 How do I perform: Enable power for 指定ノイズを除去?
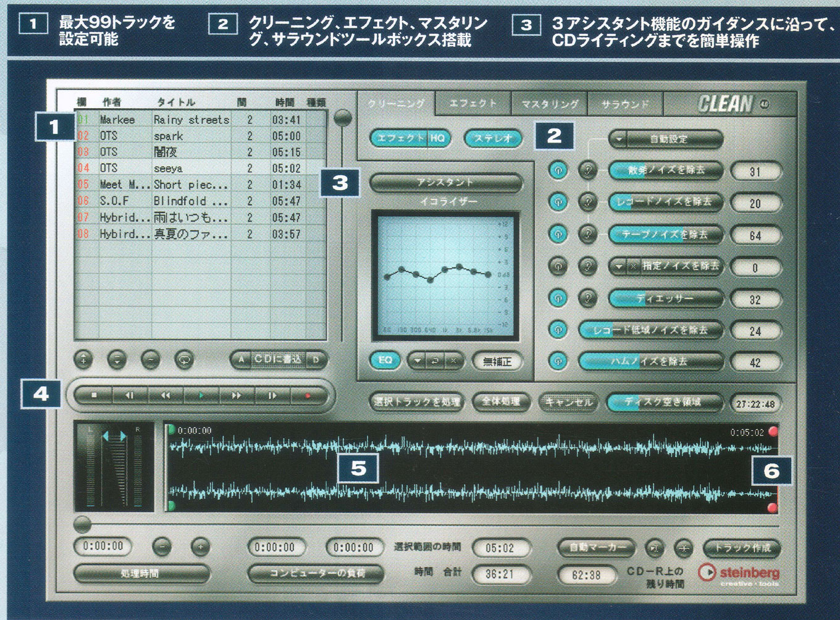(558, 266)
